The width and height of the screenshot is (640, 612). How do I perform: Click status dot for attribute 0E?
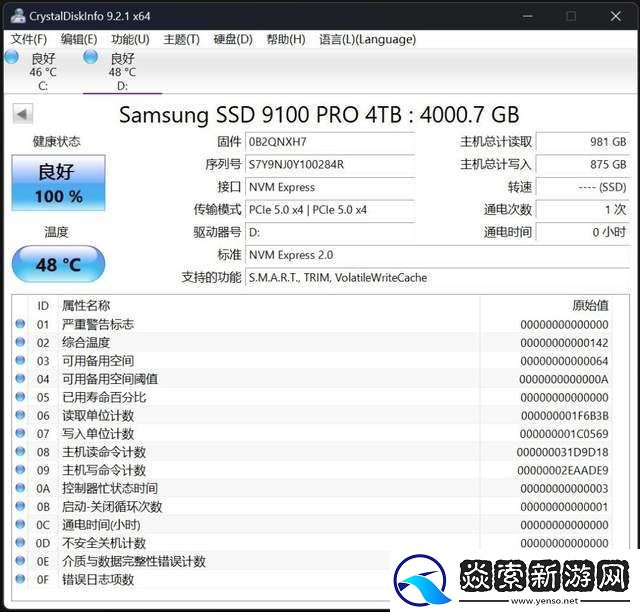pos(20,561)
